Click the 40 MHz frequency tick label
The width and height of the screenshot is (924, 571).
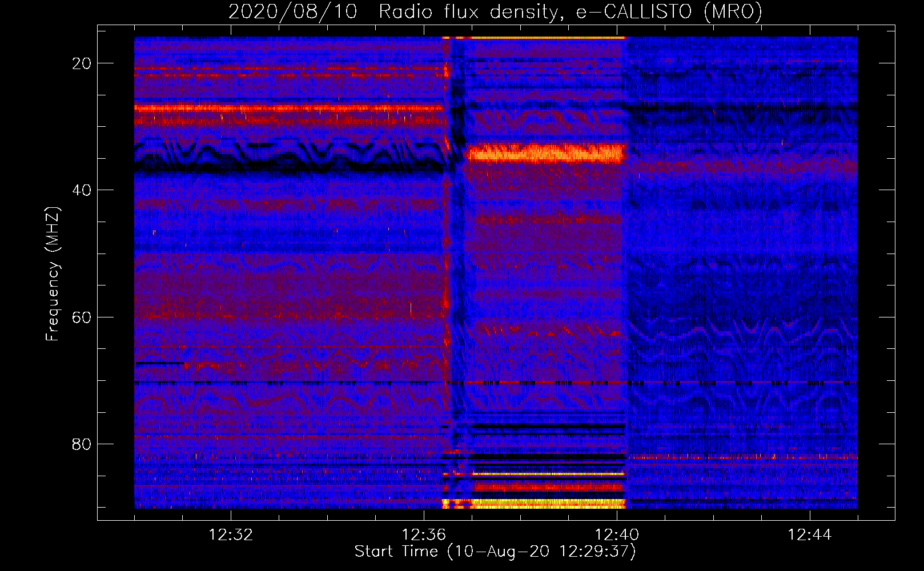[82, 190]
